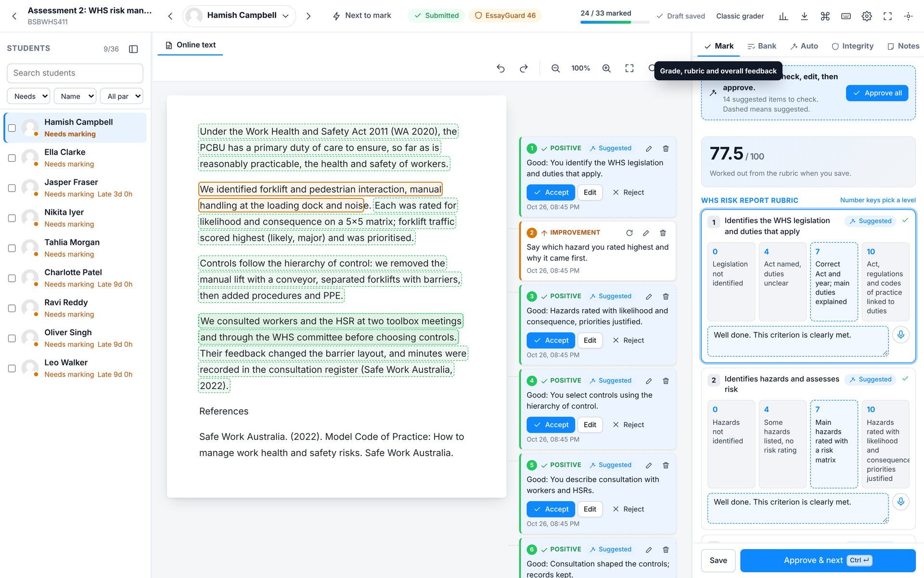Image resolution: width=924 pixels, height=578 pixels.
Task: Open the Needs filter dropdown
Action: 28,96
